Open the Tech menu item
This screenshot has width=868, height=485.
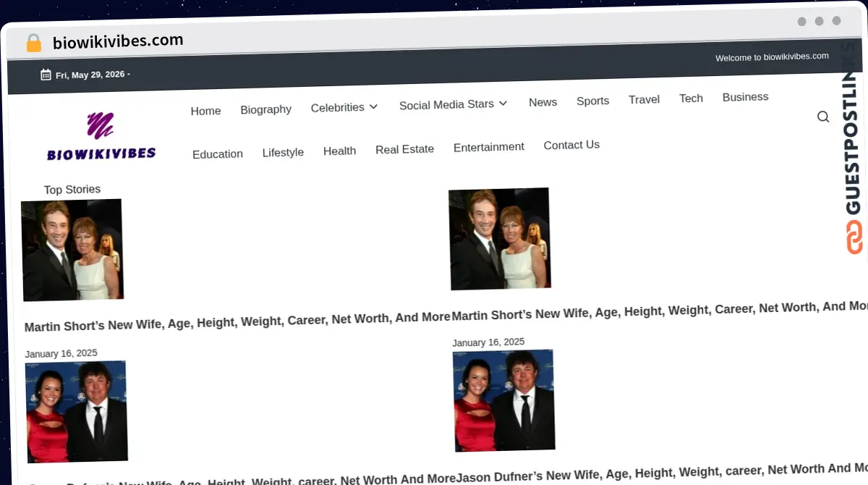(x=691, y=98)
